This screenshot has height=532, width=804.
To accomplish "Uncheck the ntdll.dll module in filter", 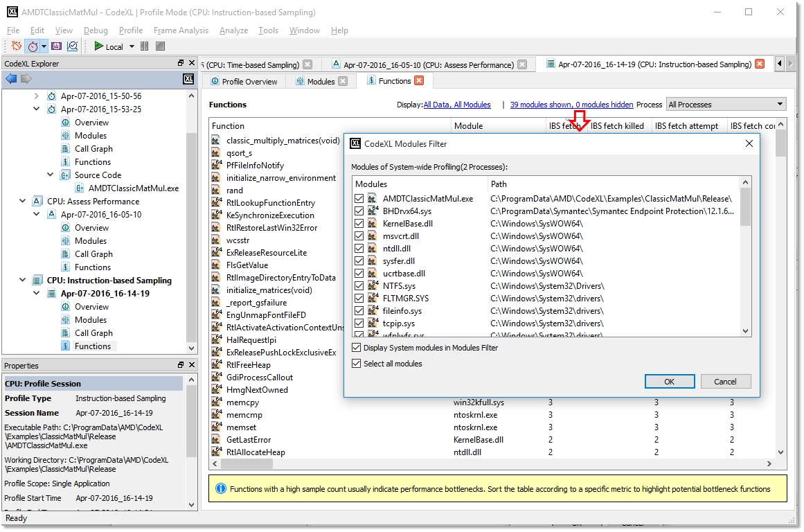I will point(359,248).
